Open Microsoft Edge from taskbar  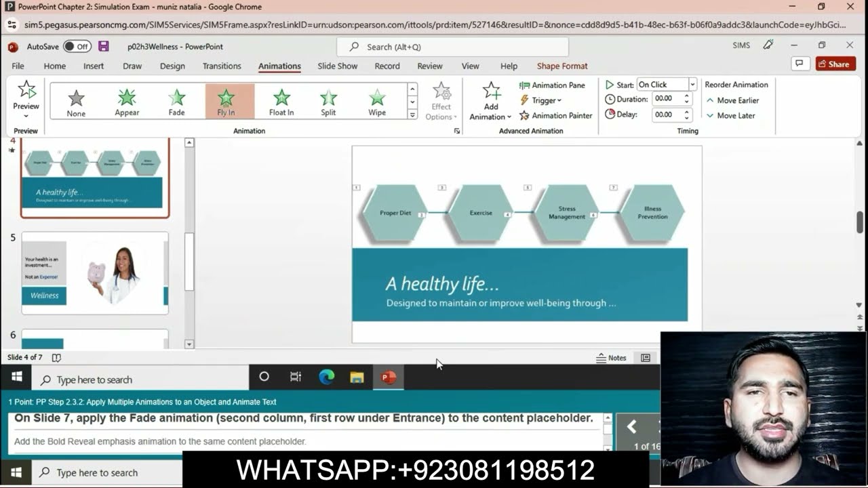point(327,378)
